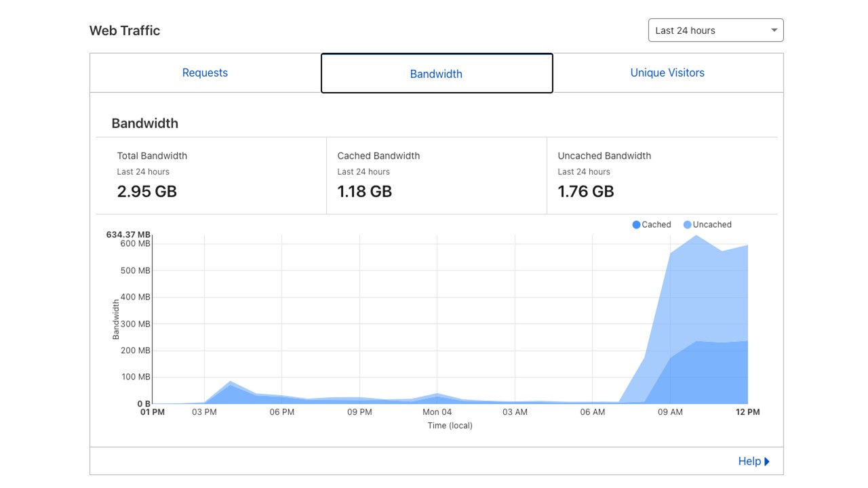The height and width of the screenshot is (488, 868).
Task: Click the 06 AM x-axis label
Action: 593,412
